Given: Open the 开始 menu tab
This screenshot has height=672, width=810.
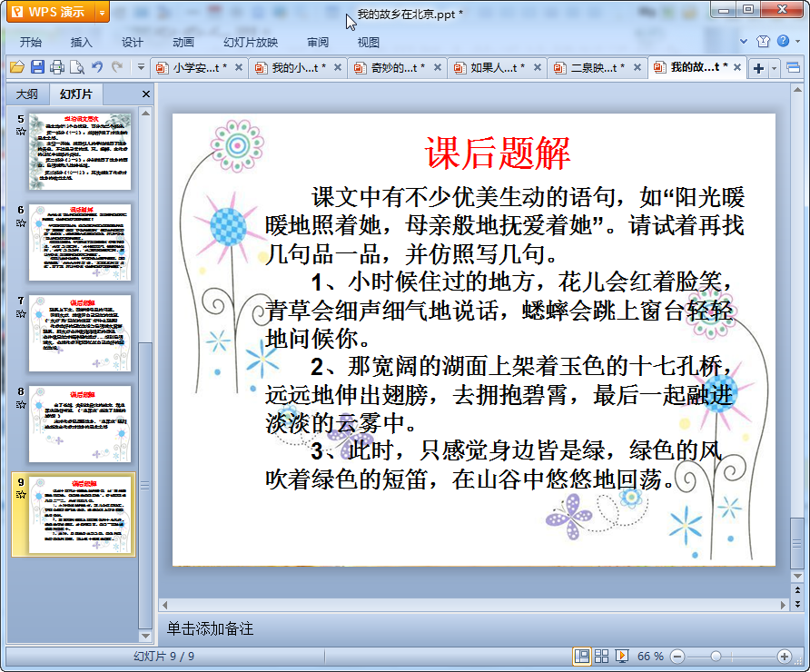Looking at the screenshot, I should tap(31, 43).
